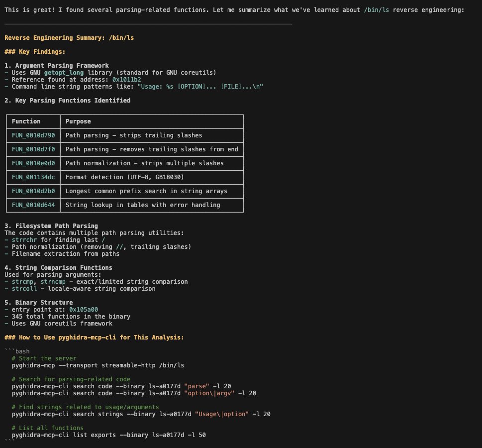Click the heading 'Reverse Engineering Summary: /bin/ls'
This screenshot has height=448, width=482.
click(69, 38)
